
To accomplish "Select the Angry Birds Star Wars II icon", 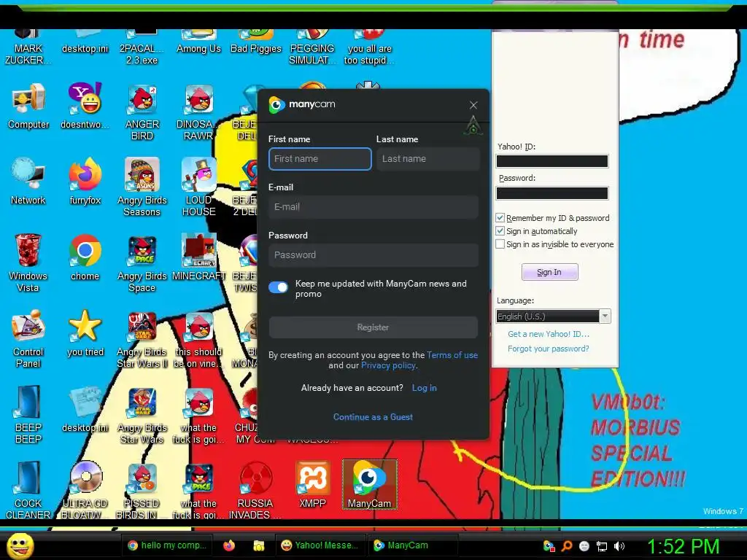I will point(142,338).
